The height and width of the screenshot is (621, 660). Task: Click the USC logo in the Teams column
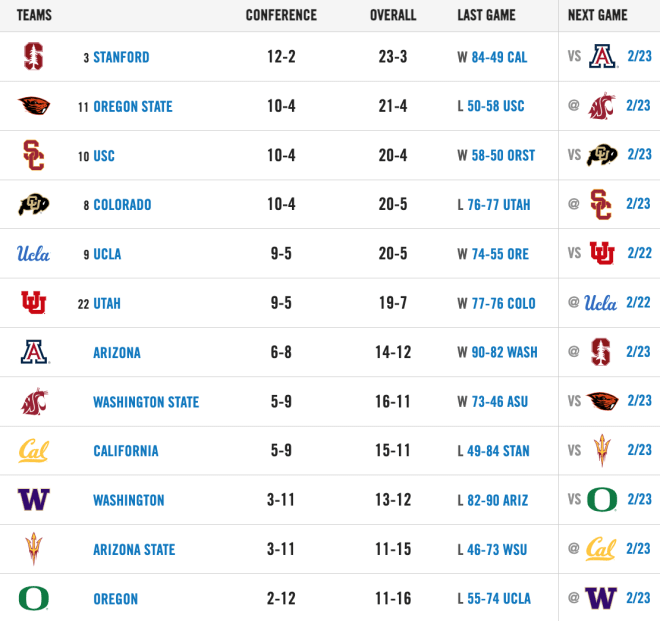[x=34, y=155]
